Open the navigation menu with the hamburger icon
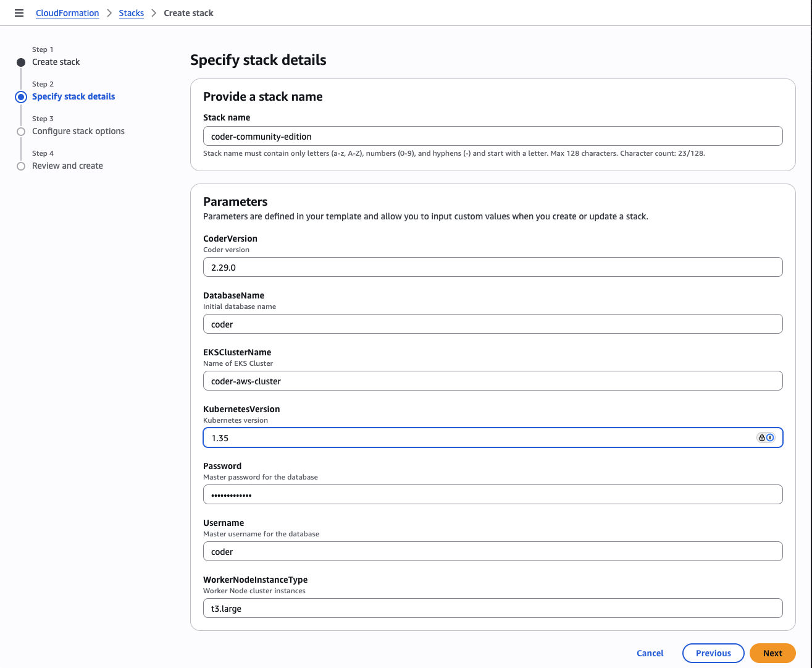This screenshot has width=812, height=668. 19,12
